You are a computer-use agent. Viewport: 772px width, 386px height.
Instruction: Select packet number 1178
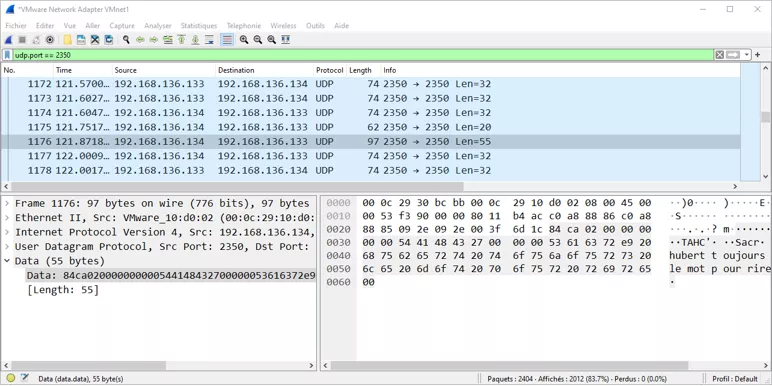coord(370,170)
